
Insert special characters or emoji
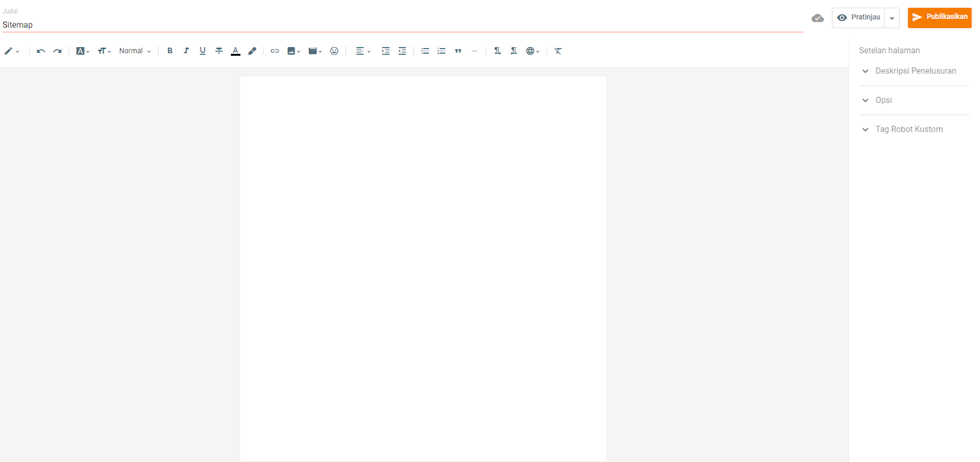(x=334, y=51)
